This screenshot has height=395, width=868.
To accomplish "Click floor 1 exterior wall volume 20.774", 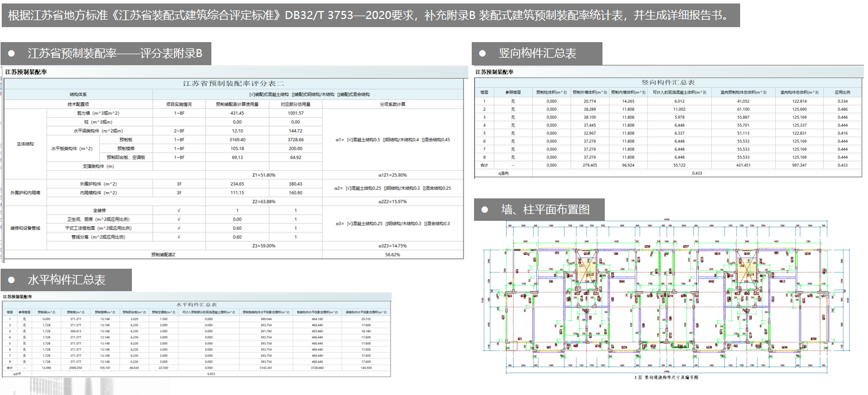I will [589, 101].
